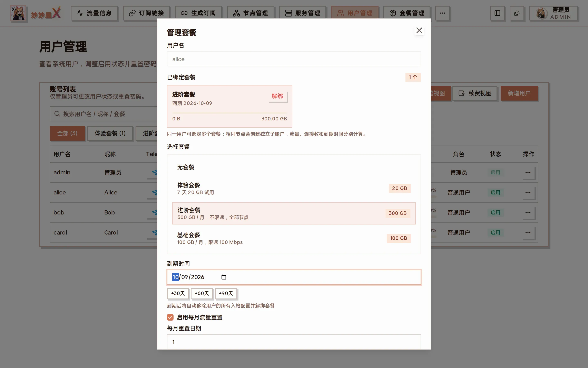
Task: Enable 启用每月流量重置 checkbox
Action: tap(170, 317)
